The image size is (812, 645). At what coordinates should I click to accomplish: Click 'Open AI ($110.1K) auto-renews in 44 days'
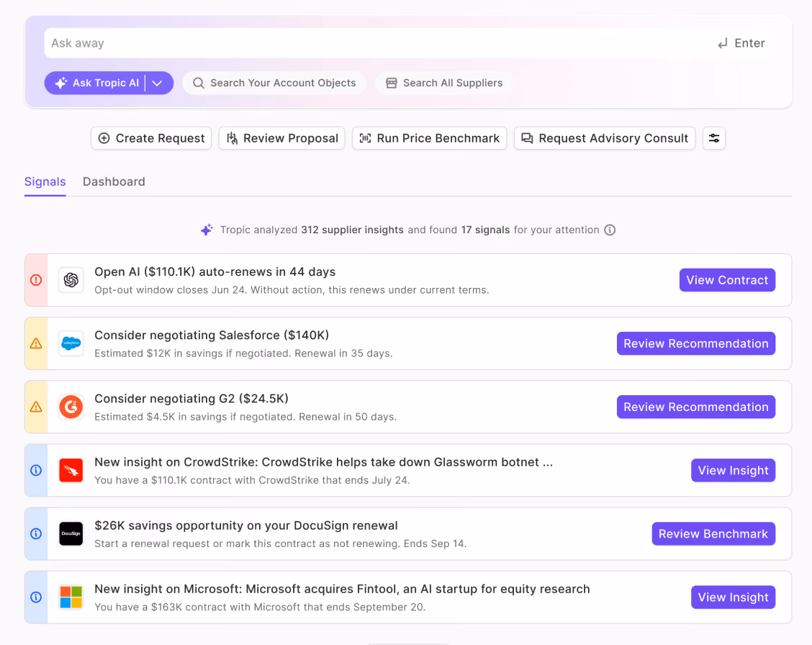tap(215, 272)
